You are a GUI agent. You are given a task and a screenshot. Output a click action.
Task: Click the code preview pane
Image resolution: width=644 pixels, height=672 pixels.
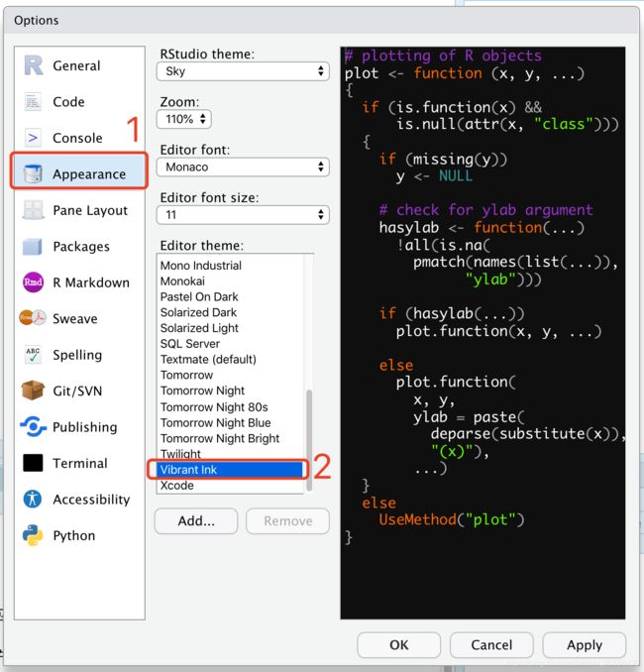click(x=483, y=333)
